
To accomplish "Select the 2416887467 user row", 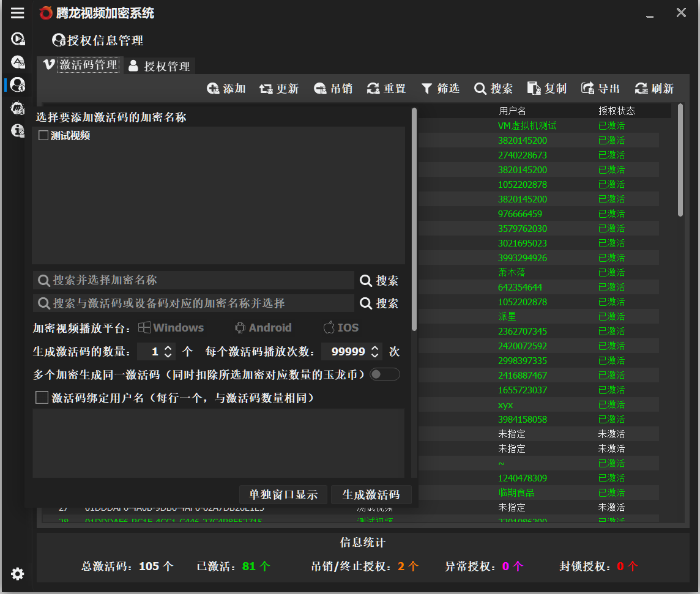I will click(537, 376).
